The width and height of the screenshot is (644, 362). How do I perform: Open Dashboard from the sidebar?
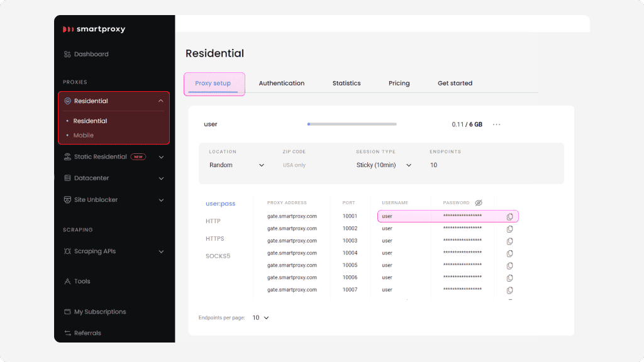tap(91, 54)
